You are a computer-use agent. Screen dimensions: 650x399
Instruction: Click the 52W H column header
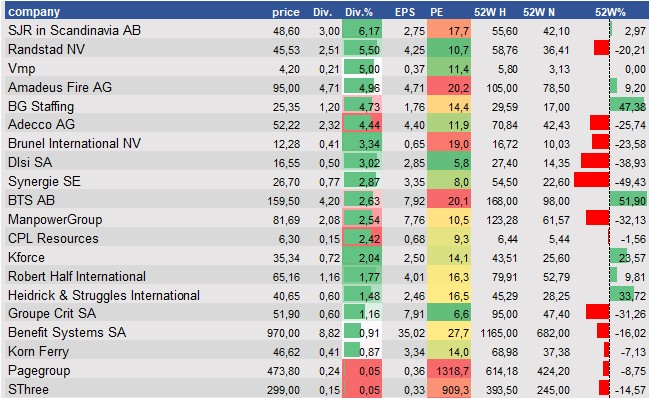click(490, 12)
